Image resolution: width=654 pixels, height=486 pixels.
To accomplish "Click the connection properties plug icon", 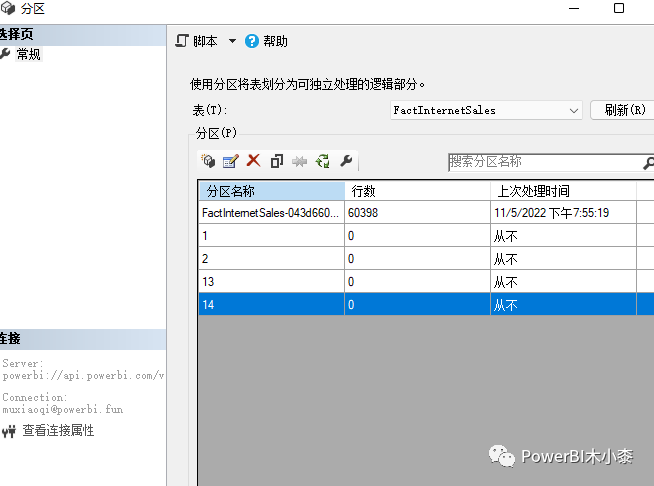I will pos(8,431).
